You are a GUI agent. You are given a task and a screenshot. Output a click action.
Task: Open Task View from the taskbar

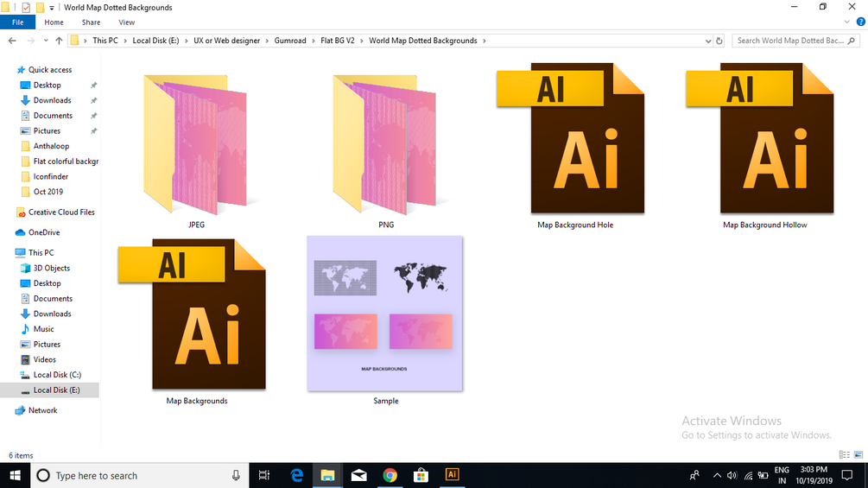pos(264,475)
